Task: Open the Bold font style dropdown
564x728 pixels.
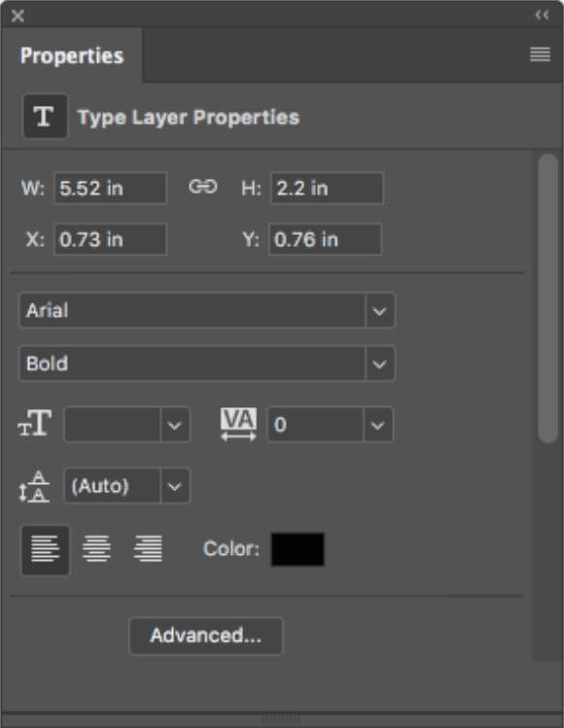Action: click(x=207, y=364)
